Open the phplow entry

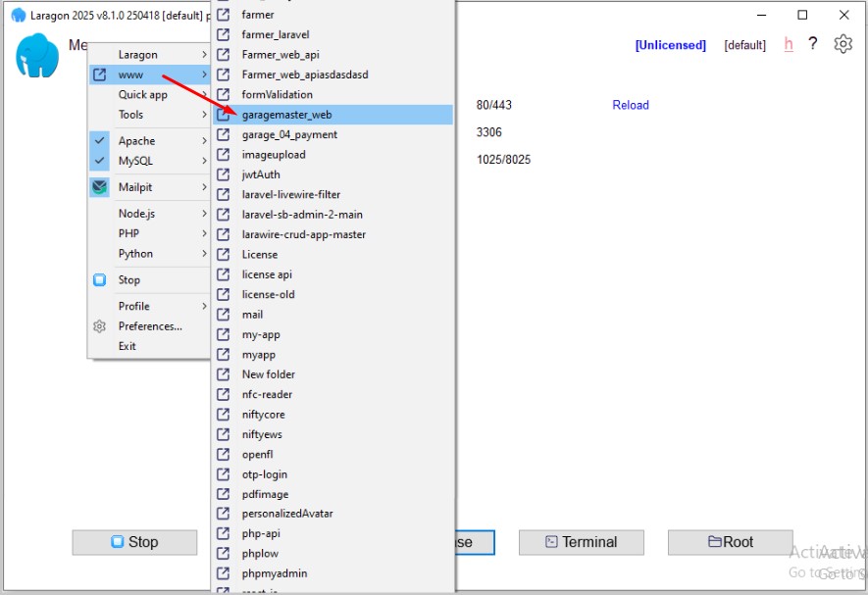click(332, 553)
